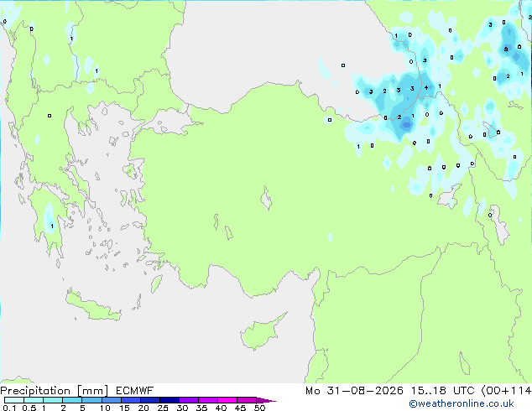The width and height of the screenshot is (532, 411).
Task: Click the over-50 mm arrow tip of legend
Action: (266, 400)
